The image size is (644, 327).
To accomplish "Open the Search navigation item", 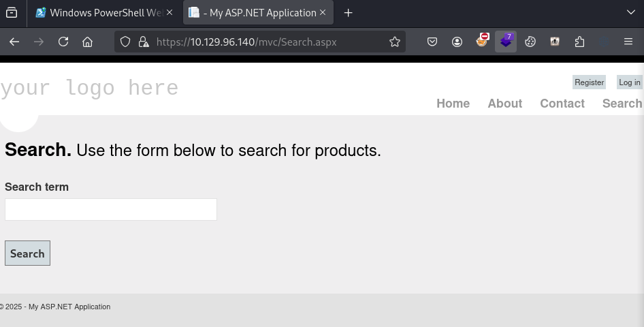I will click(x=622, y=103).
